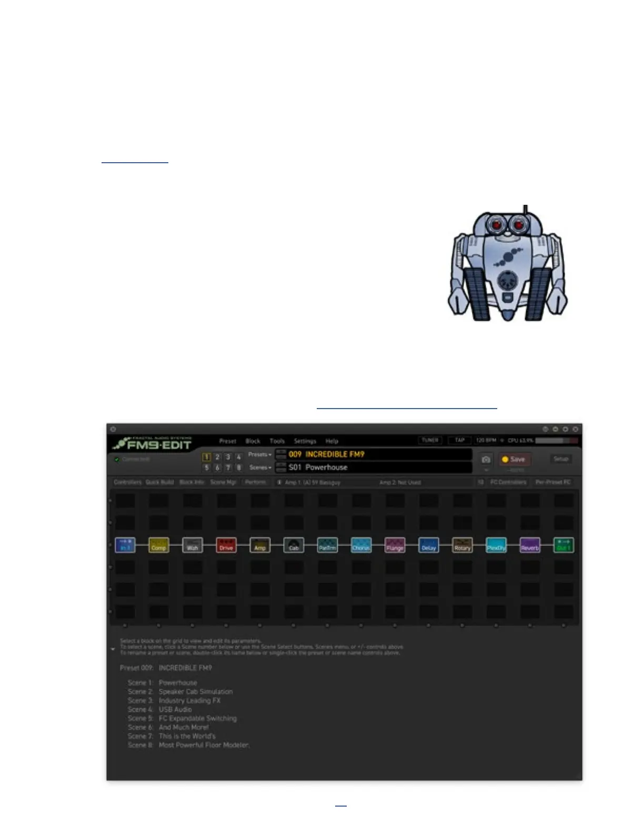Viewport: 644px width, 834px height.
Task: Select the In 1 input block
Action: pyautogui.click(x=125, y=545)
